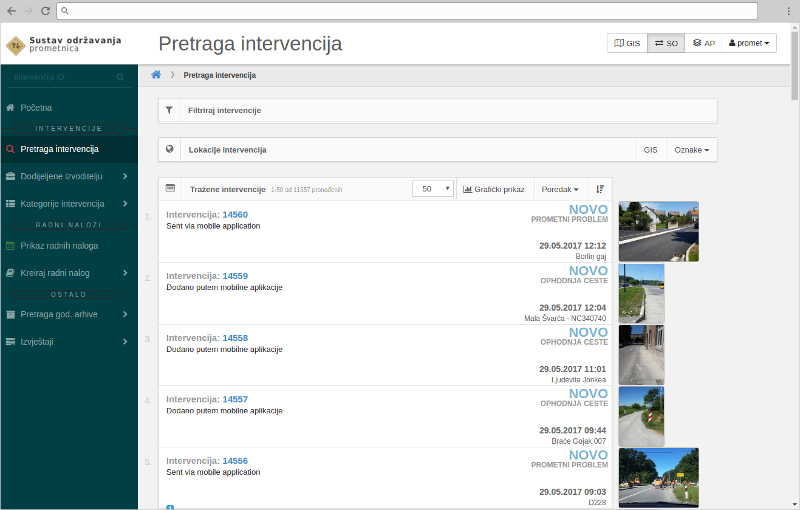Click the search magnifier in sidebar
Viewport: 800px width, 510px height.
tap(121, 77)
